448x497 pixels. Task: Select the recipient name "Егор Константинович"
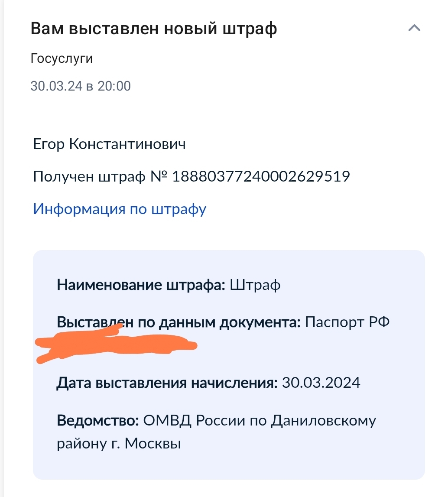tap(109, 144)
